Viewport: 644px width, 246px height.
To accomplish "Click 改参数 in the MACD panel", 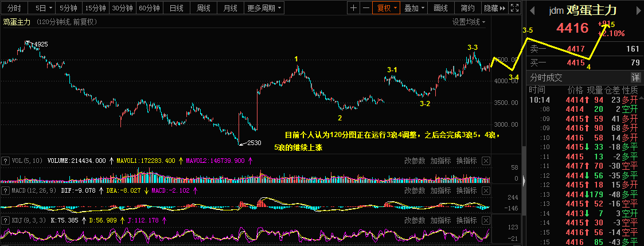I will 415,190.
